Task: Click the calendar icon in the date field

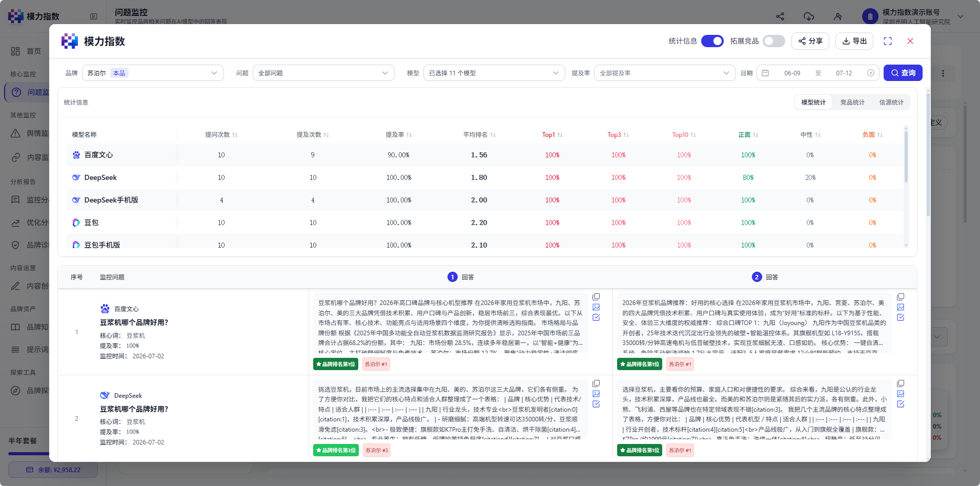Action: (x=765, y=73)
